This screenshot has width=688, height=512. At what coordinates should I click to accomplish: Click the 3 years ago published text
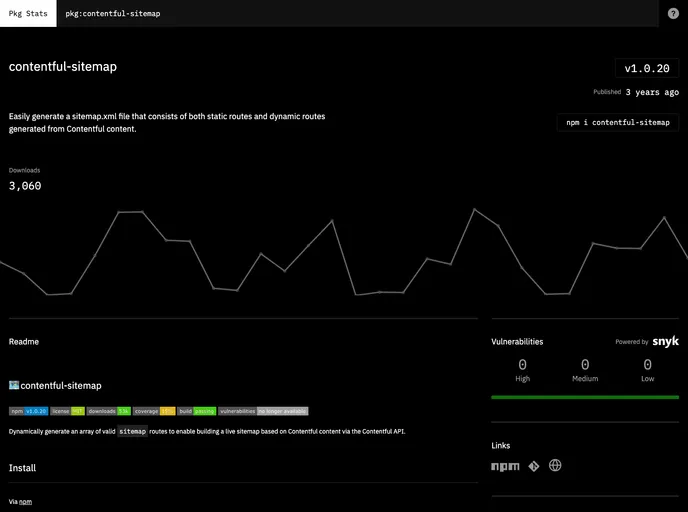click(x=652, y=92)
